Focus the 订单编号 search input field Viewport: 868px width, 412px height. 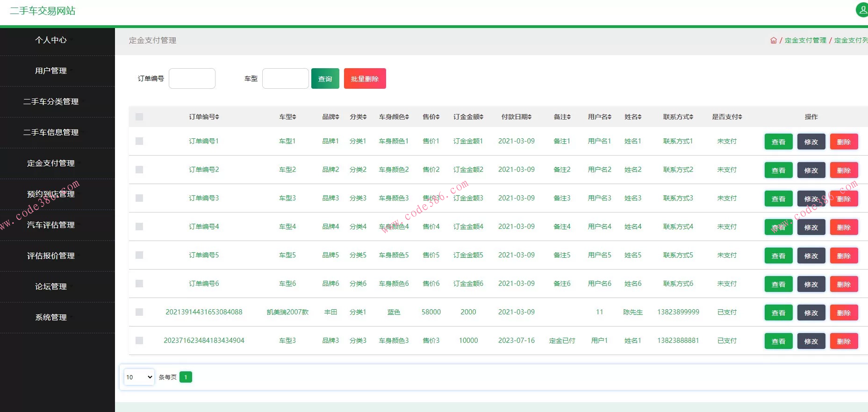192,78
